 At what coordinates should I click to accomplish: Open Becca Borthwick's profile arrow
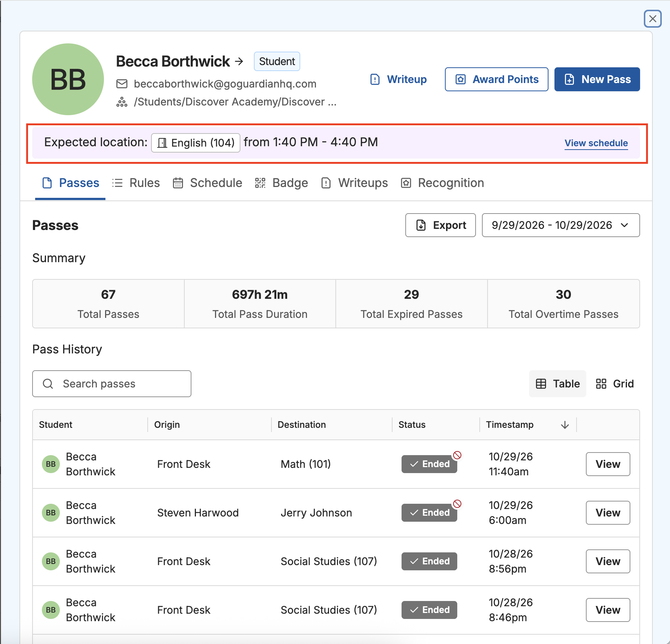pyautogui.click(x=239, y=61)
